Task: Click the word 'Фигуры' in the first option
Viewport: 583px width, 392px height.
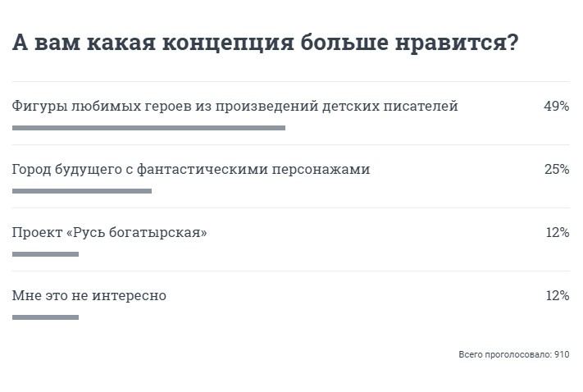Action: click(39, 107)
